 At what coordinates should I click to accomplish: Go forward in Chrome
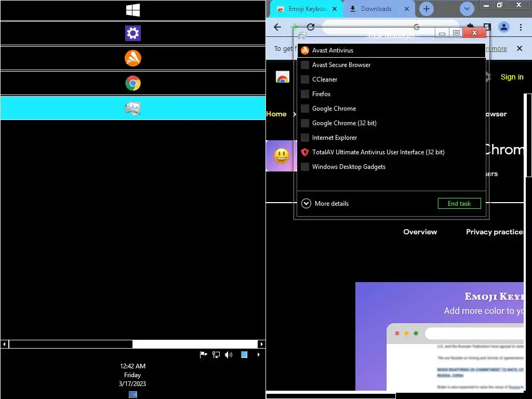click(x=294, y=27)
